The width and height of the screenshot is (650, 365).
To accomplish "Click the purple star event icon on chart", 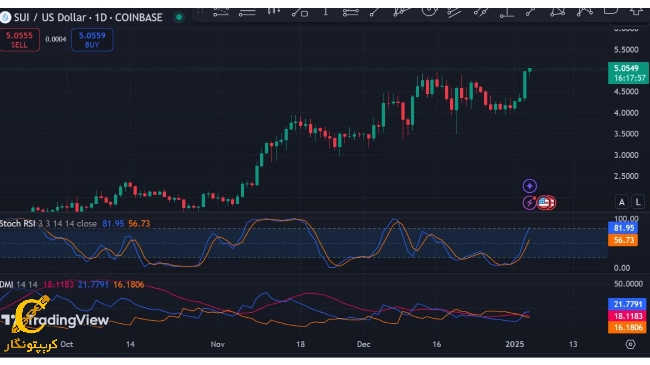I will click(x=529, y=186).
